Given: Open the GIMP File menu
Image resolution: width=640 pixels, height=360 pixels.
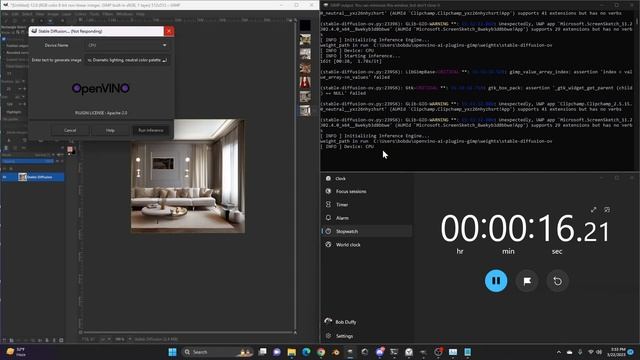Looking at the screenshot, I should pyautogui.click(x=5, y=14).
